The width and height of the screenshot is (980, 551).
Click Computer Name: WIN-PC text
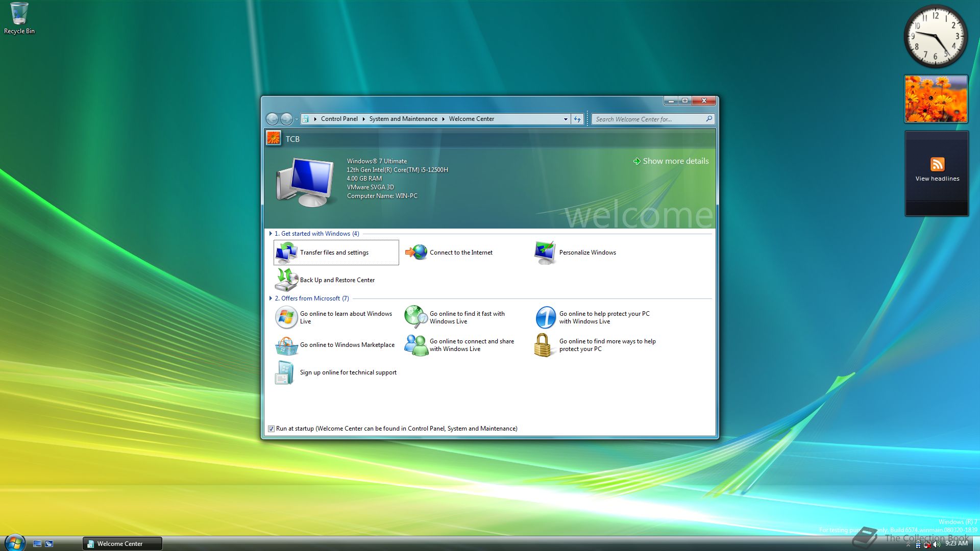click(382, 196)
